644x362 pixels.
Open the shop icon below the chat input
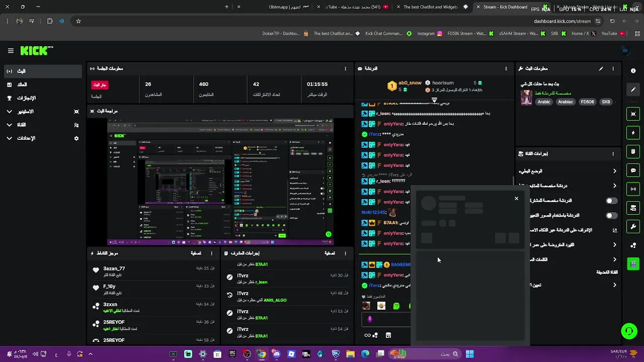coord(388,335)
